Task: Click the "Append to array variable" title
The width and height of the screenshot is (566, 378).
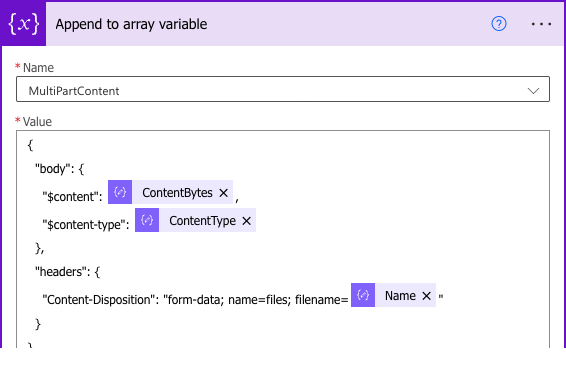Action: click(x=131, y=24)
